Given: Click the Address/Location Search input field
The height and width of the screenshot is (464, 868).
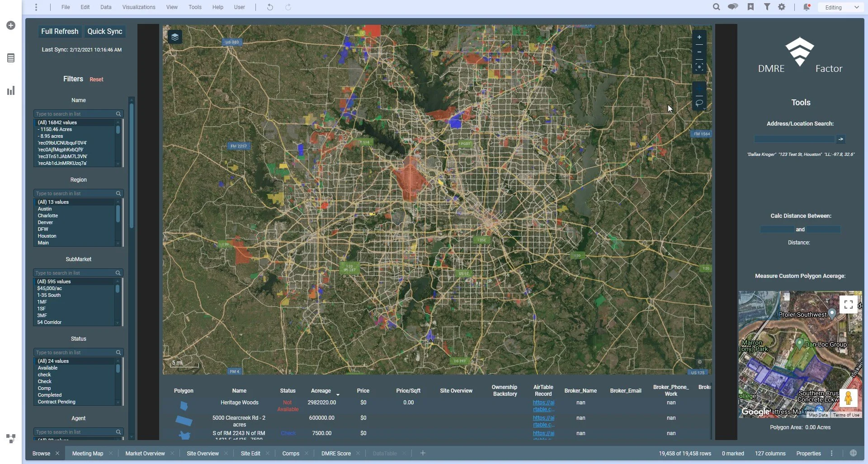Looking at the screenshot, I should (x=794, y=139).
